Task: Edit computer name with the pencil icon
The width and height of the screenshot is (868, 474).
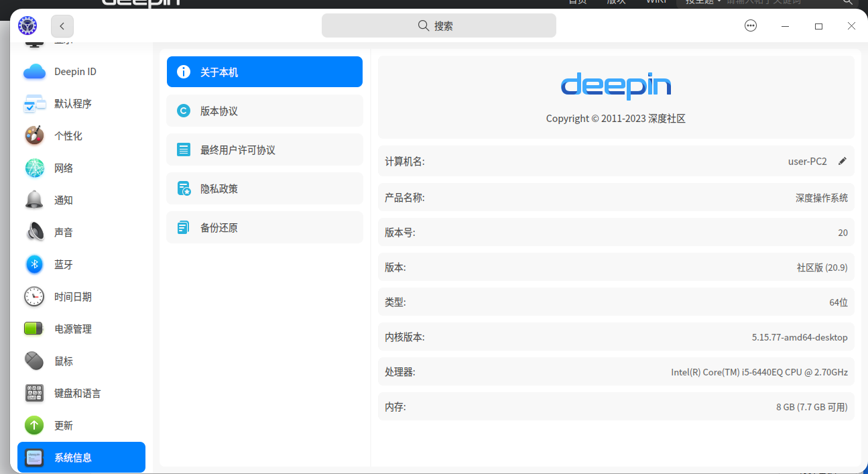Action: click(x=843, y=161)
